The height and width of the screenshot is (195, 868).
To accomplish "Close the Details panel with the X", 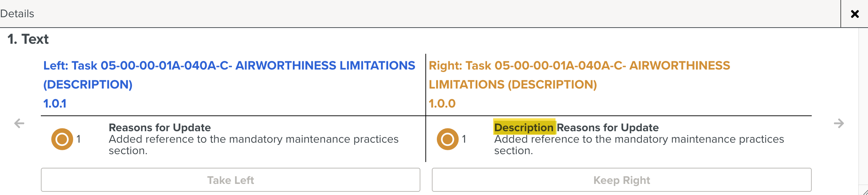I will coord(855,14).
